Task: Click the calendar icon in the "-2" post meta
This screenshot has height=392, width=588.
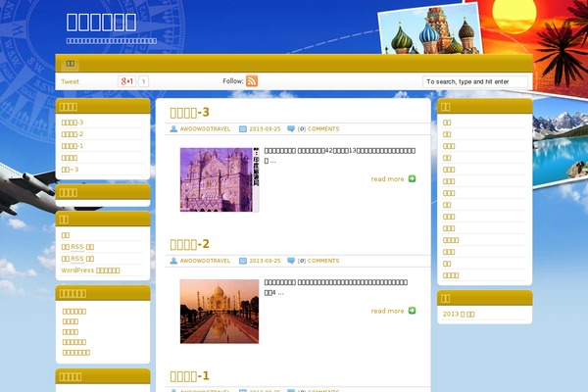Action: 243,261
